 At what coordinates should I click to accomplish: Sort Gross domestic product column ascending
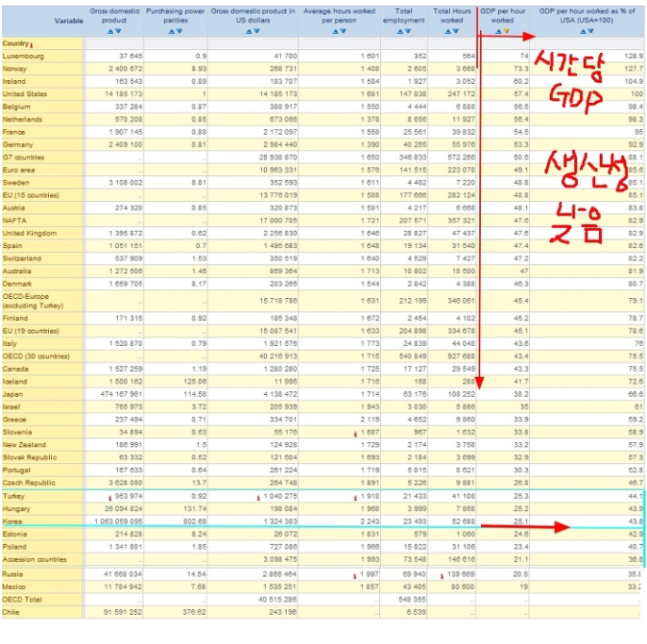click(x=110, y=31)
